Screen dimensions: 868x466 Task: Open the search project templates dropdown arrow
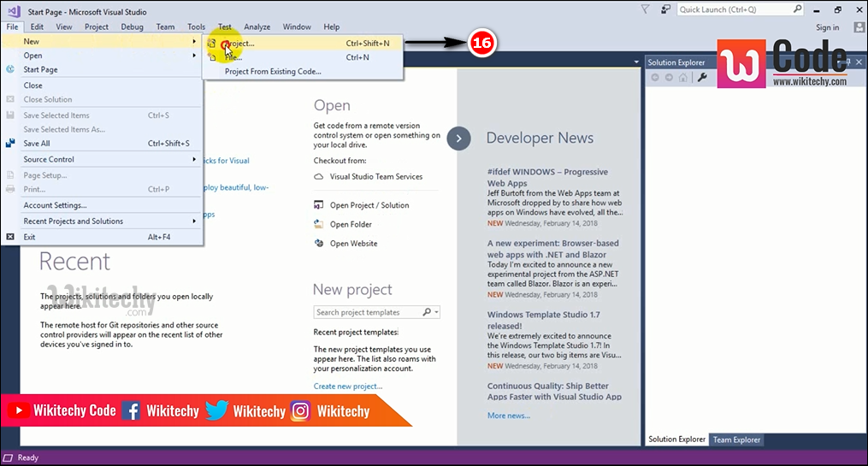(x=437, y=312)
